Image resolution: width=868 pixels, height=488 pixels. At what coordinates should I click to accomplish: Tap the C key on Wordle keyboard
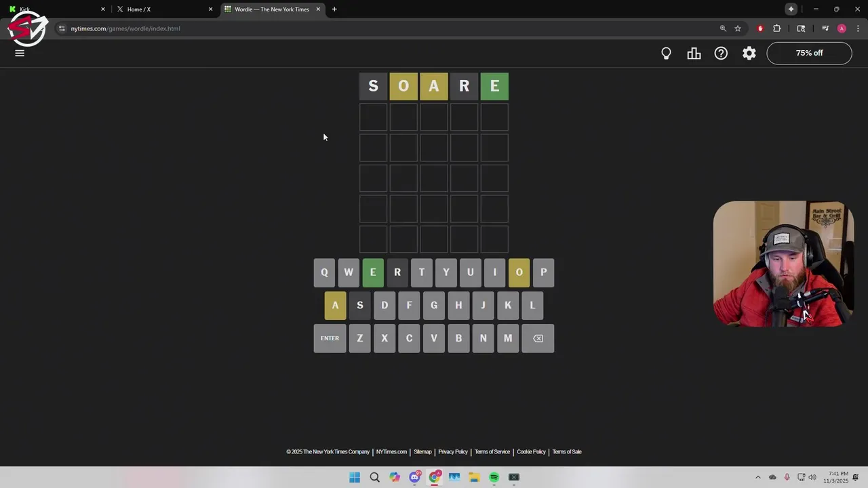point(409,338)
